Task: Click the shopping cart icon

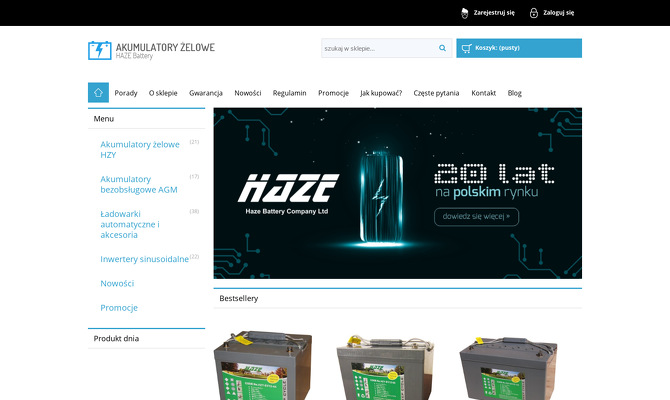Action: [x=466, y=48]
